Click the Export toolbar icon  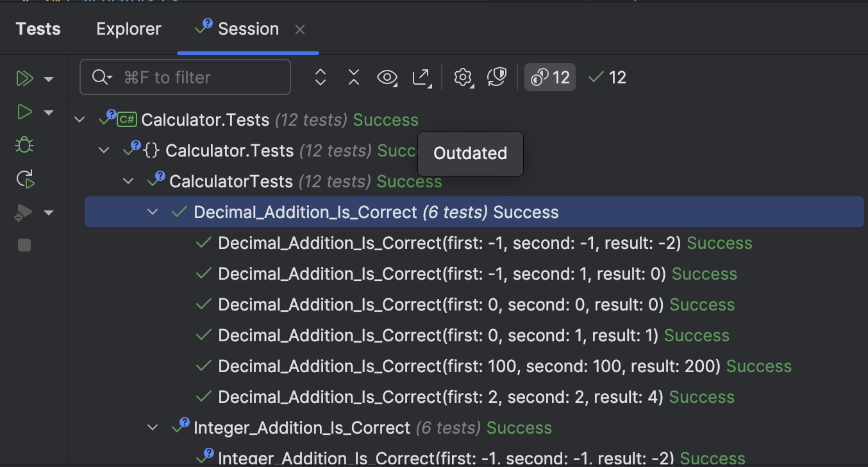pos(422,77)
